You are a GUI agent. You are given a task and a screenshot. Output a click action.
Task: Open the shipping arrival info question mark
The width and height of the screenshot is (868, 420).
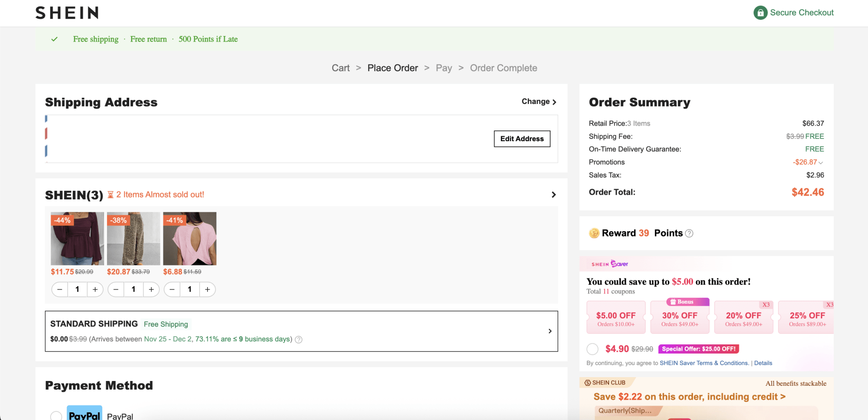298,340
